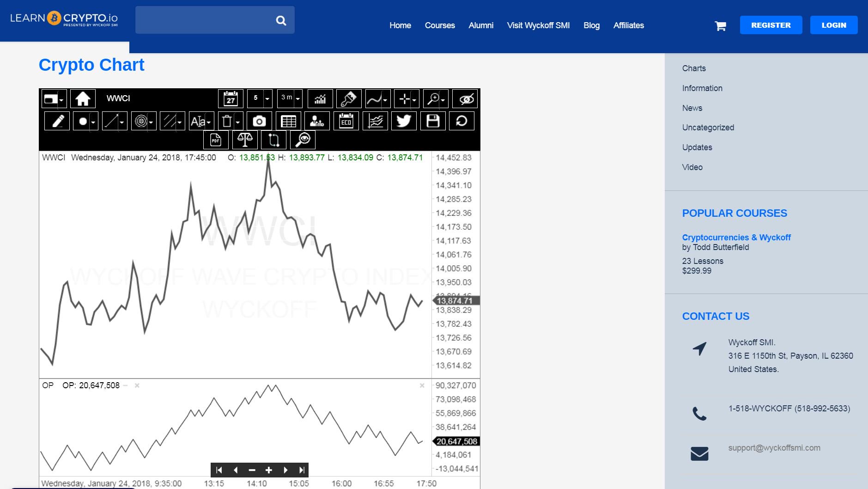Select the pencil drawing tool

[57, 121]
